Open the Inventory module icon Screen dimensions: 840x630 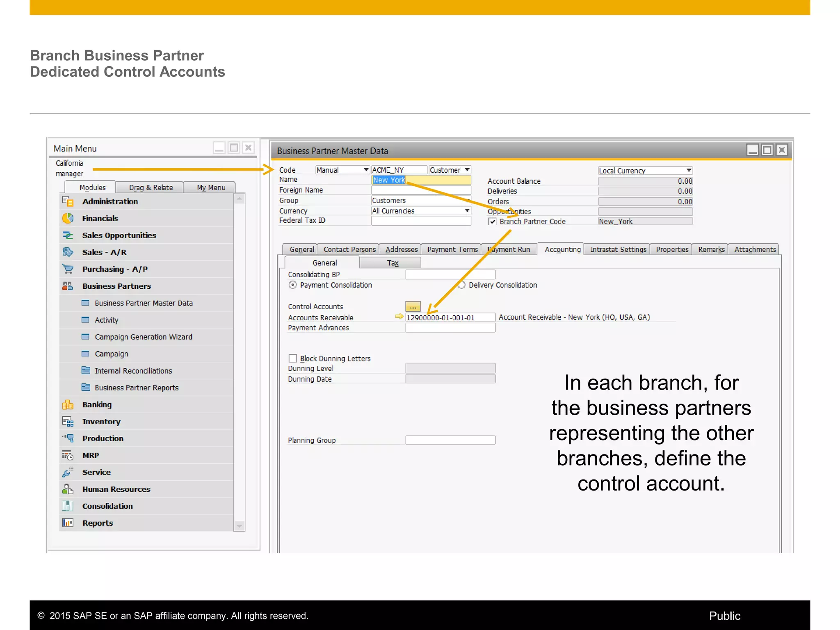pyautogui.click(x=68, y=421)
